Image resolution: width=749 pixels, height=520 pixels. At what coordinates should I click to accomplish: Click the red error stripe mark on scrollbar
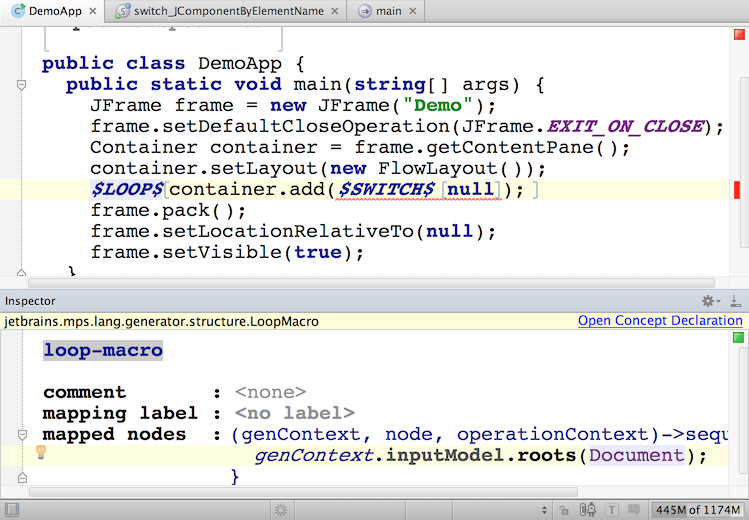(x=738, y=190)
